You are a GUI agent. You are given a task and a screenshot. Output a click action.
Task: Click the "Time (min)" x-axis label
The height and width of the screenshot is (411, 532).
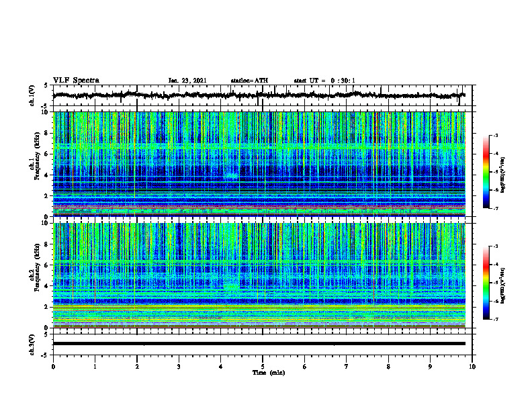click(x=269, y=373)
